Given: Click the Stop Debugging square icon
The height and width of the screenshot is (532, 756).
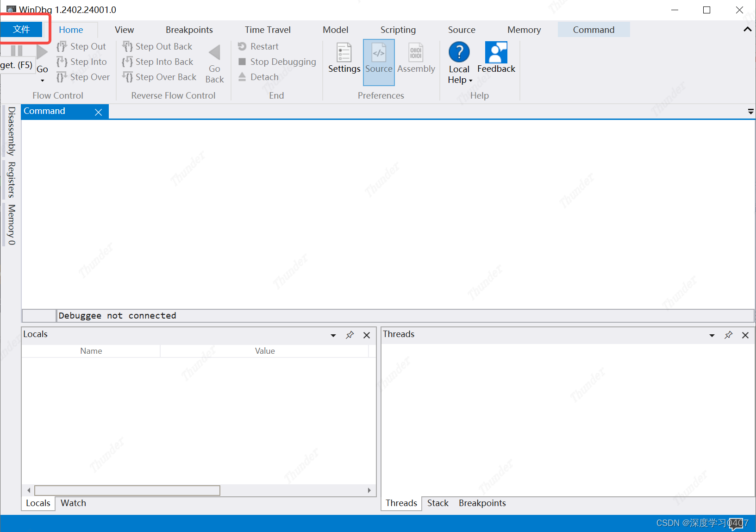Looking at the screenshot, I should tap(242, 62).
